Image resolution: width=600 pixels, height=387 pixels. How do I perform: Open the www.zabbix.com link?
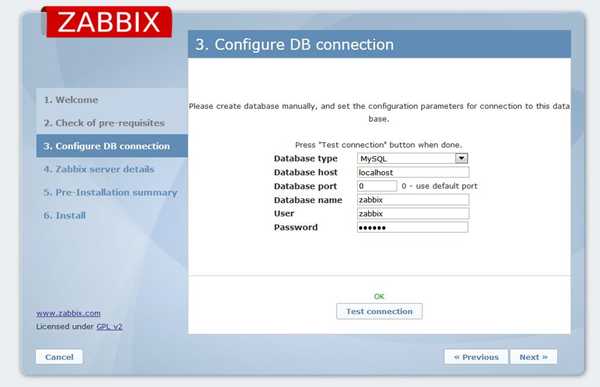pos(68,313)
